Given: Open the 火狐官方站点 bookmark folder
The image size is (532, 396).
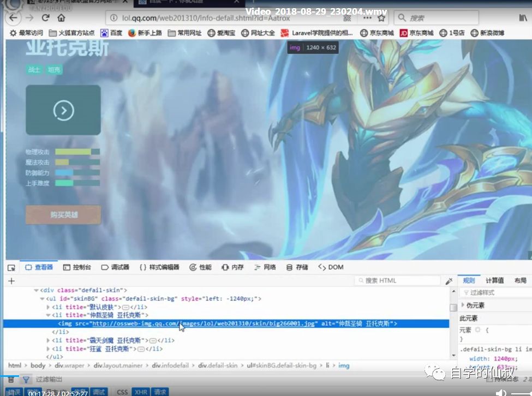Looking at the screenshot, I should click(71, 33).
